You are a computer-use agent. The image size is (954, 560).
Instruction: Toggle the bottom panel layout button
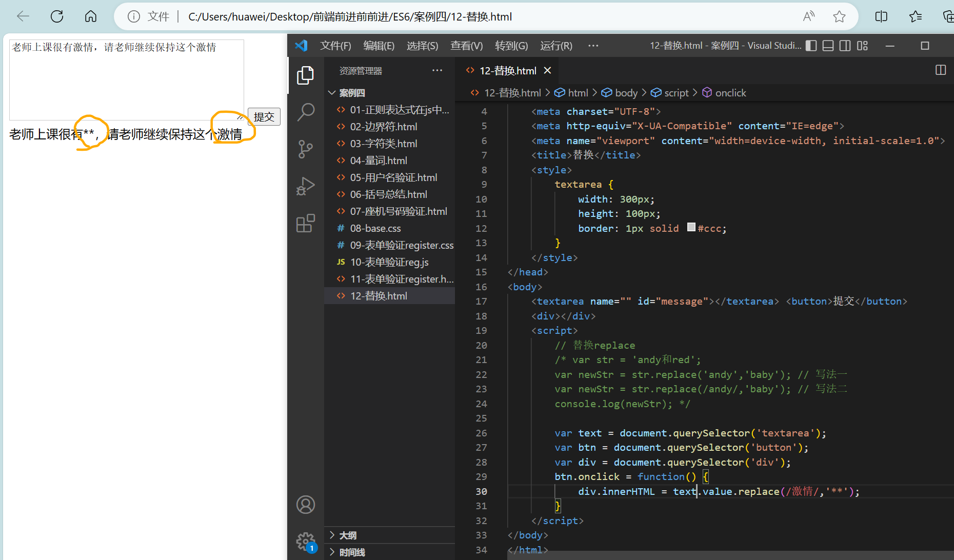tap(828, 46)
